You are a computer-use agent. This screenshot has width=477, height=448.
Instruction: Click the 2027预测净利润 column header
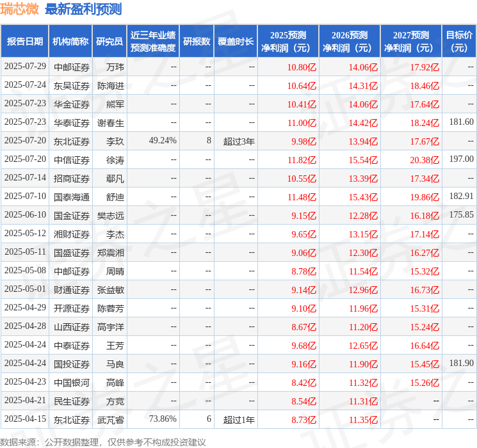(x=410, y=42)
